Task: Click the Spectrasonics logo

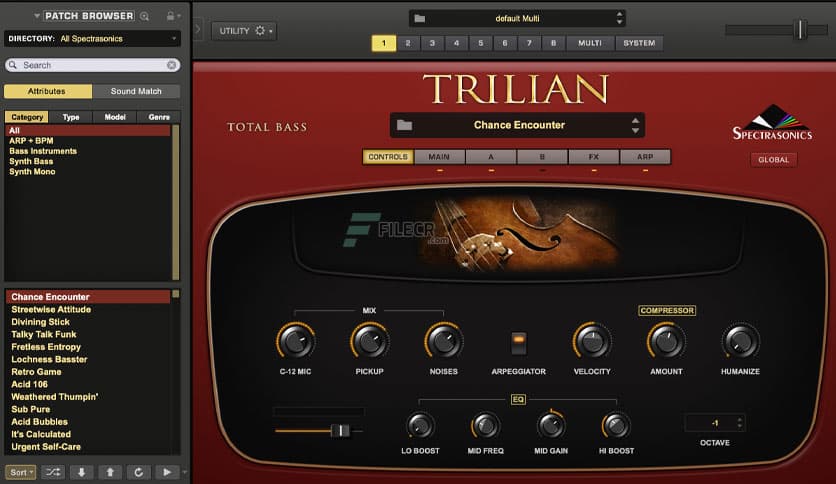Action: click(772, 123)
